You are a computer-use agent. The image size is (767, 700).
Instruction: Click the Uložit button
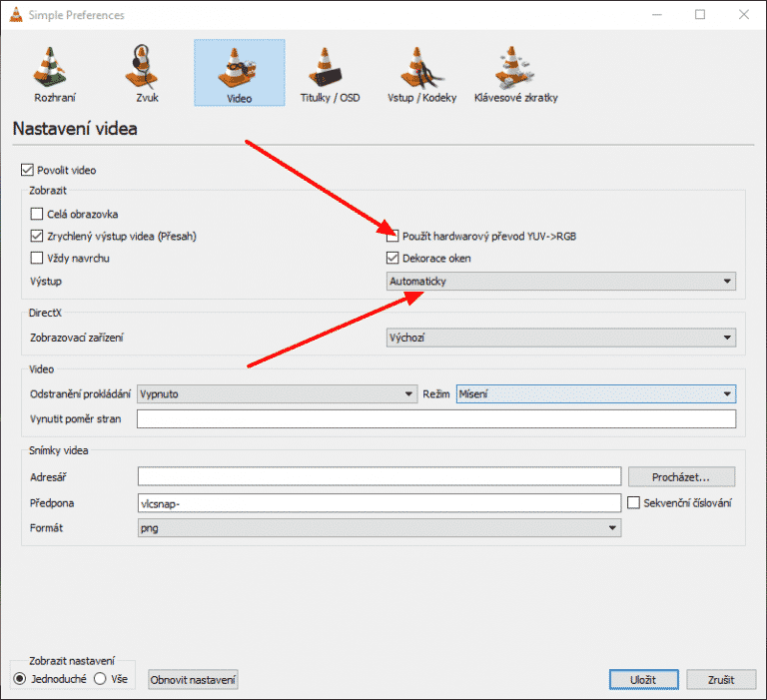(x=642, y=680)
